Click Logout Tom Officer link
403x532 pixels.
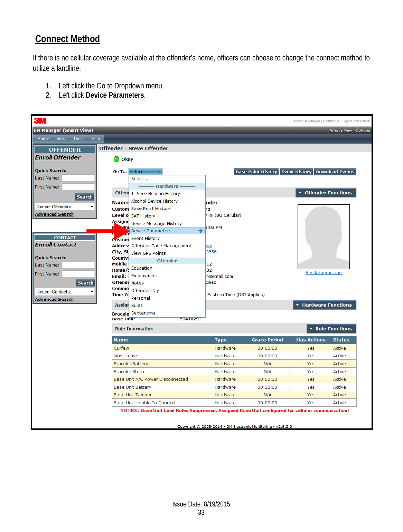tap(356, 121)
